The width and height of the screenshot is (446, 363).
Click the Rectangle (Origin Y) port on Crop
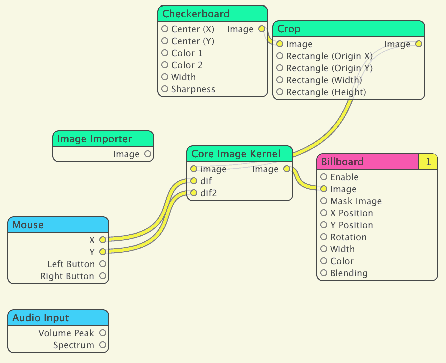tap(280, 68)
